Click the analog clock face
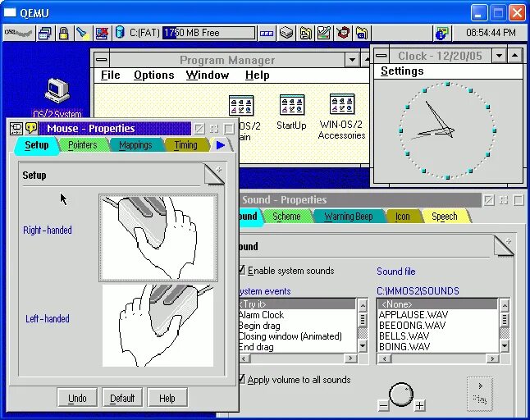 click(447, 130)
